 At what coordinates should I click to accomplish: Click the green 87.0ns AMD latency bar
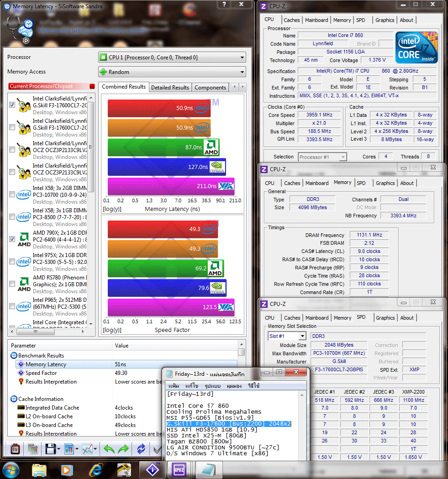[x=163, y=147]
